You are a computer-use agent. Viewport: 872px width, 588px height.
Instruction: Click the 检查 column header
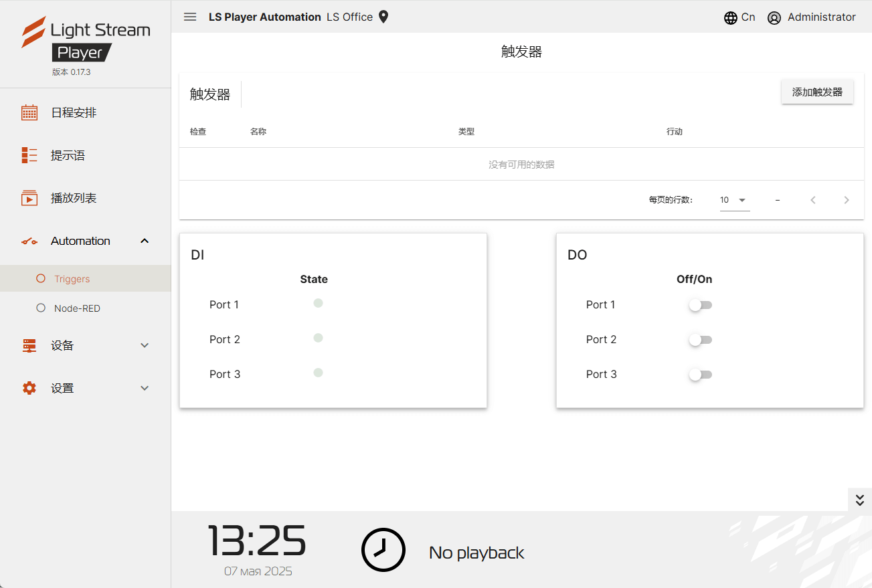click(198, 132)
